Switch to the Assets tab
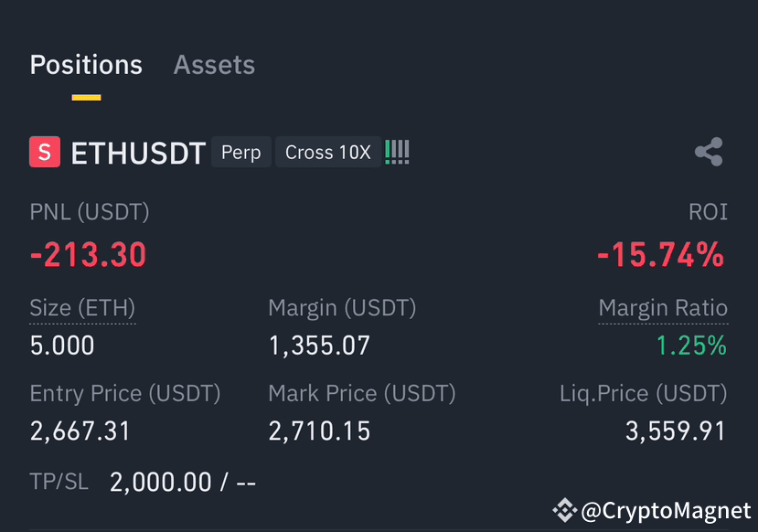Viewport: 758px width, 532px height. click(214, 65)
